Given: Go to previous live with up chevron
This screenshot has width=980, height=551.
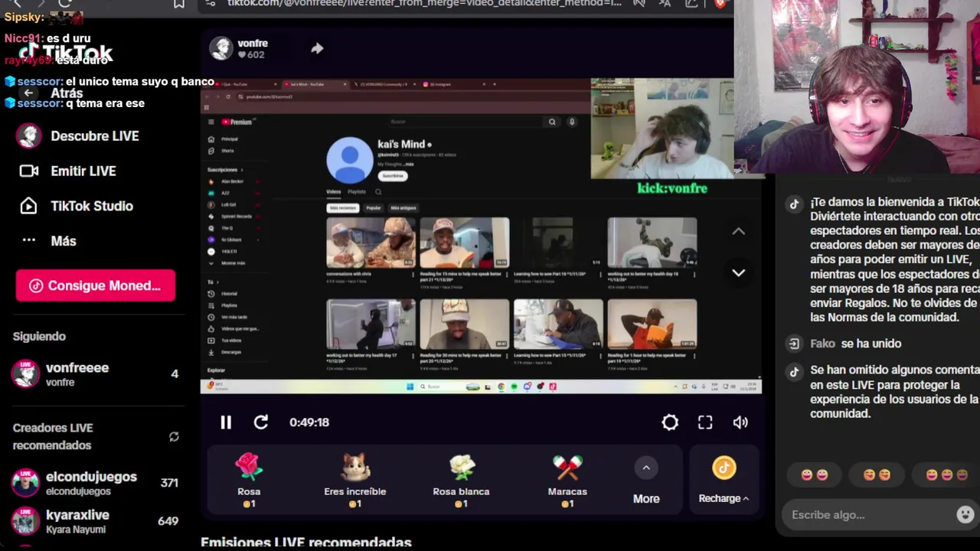Looking at the screenshot, I should click(738, 231).
